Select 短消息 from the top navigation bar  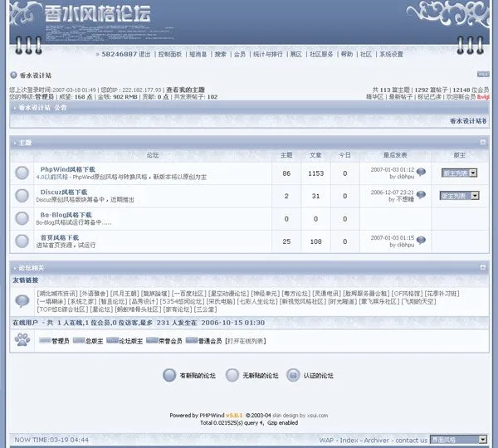coord(198,54)
